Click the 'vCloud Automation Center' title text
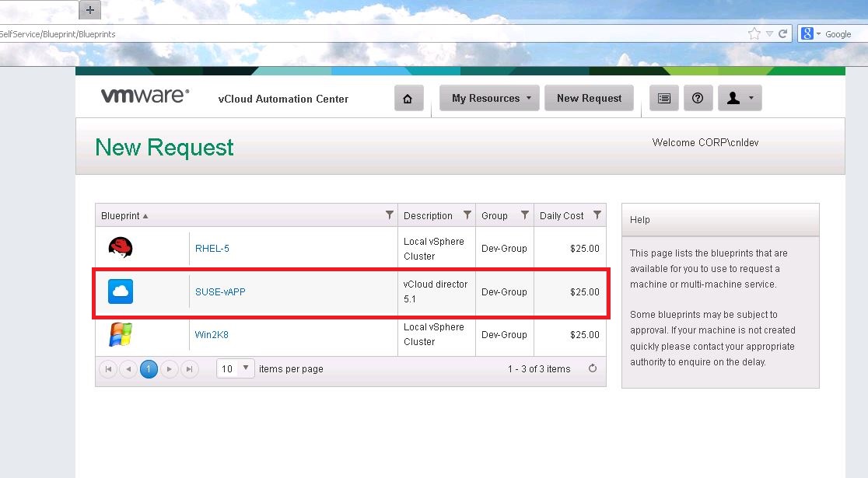Image resolution: width=868 pixels, height=478 pixels. 283,99
